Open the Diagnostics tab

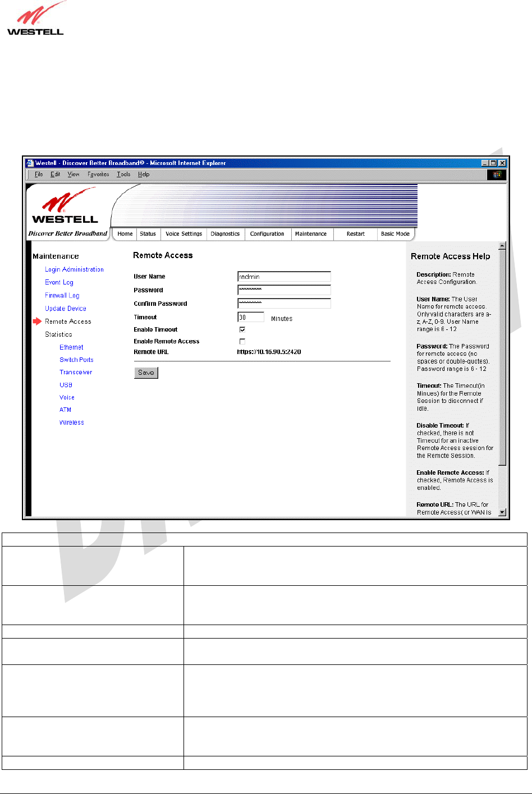pyautogui.click(x=225, y=234)
